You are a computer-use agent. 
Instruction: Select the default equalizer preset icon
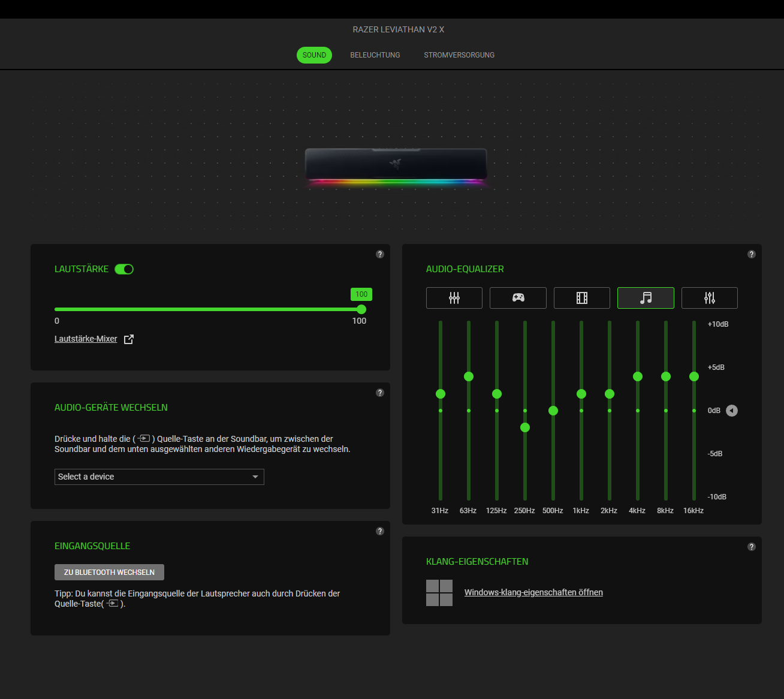pos(454,298)
